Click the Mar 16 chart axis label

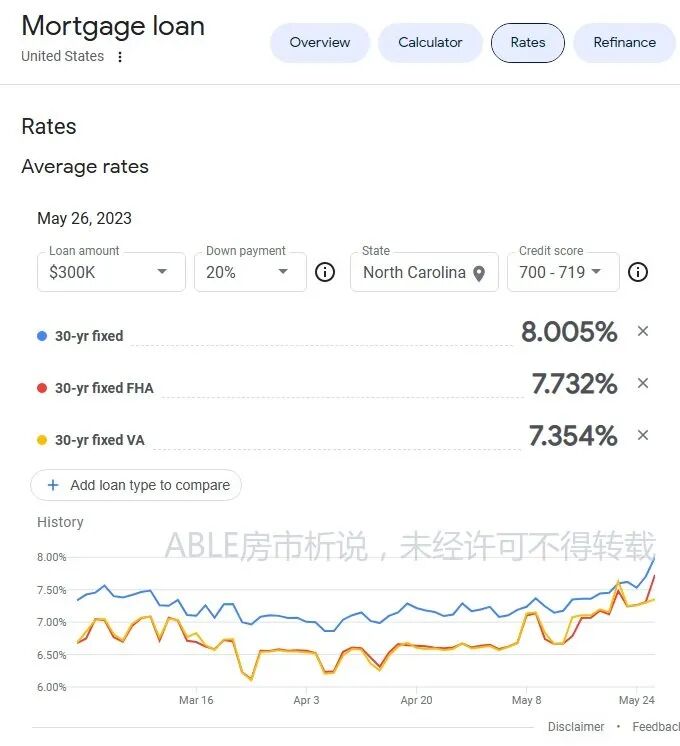[196, 700]
